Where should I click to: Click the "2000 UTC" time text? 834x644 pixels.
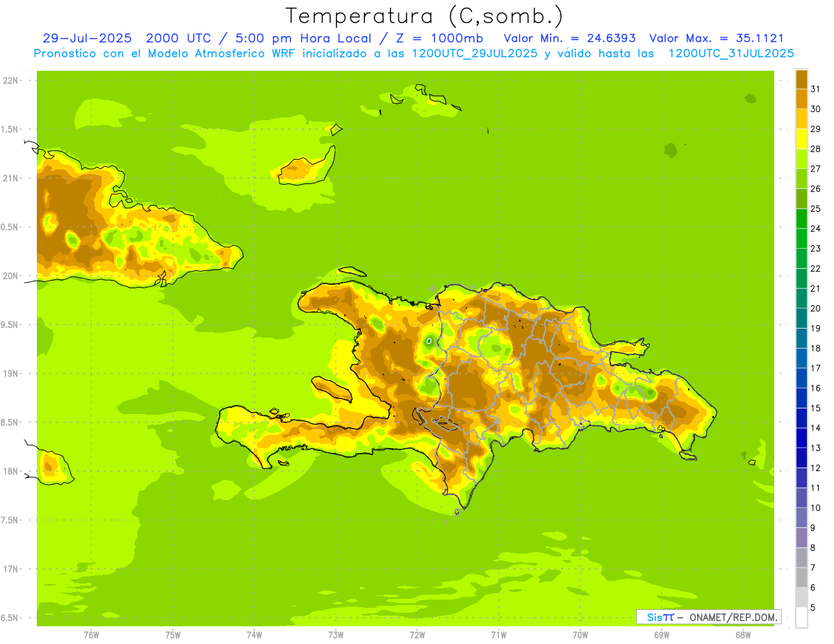coord(177,38)
